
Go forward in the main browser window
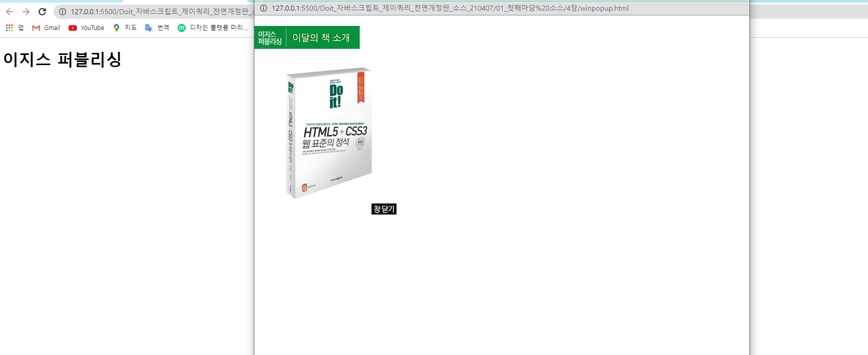click(26, 12)
